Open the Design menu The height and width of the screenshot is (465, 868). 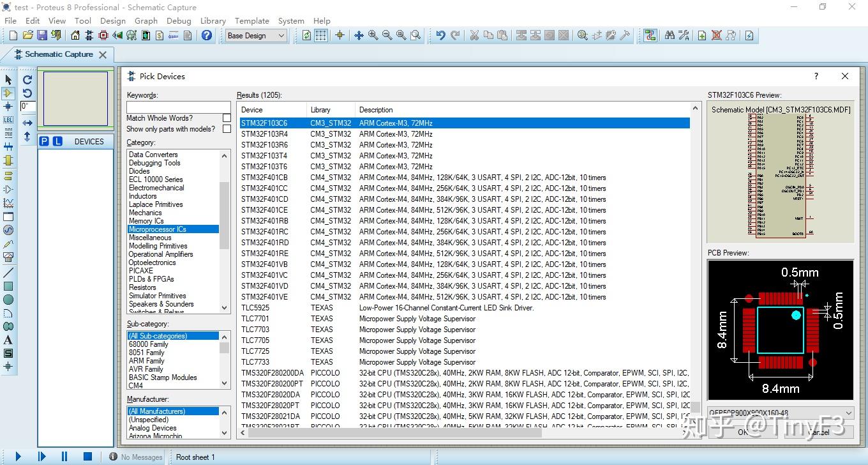(x=113, y=20)
